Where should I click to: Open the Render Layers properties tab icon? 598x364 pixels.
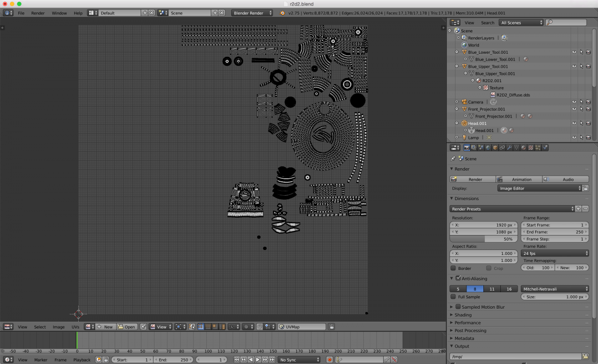point(474,147)
